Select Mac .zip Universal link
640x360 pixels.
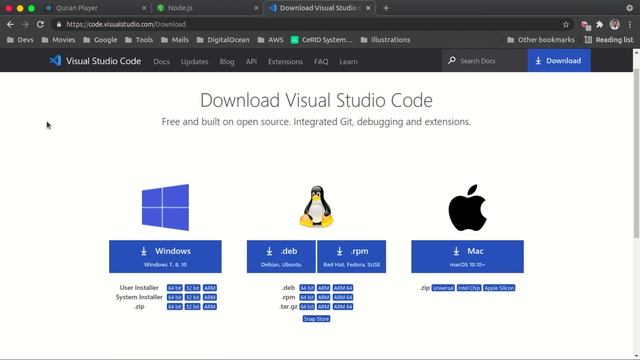pos(443,288)
